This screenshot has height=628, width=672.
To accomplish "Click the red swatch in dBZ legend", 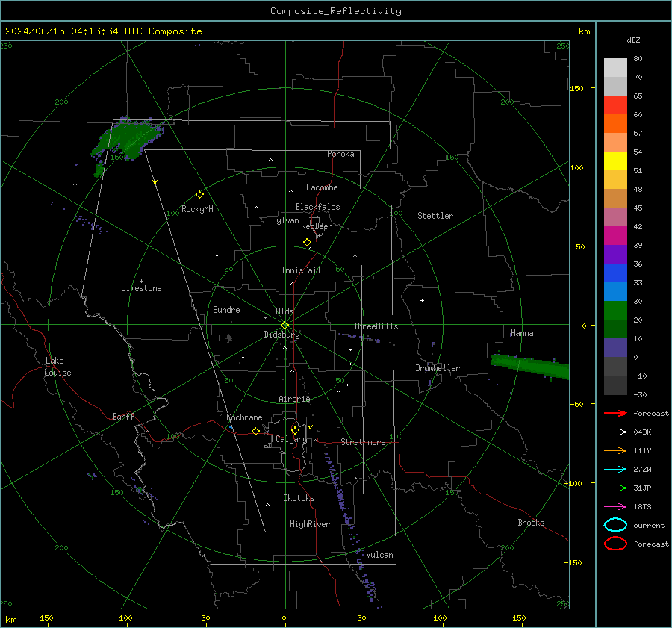I will click(x=615, y=105).
